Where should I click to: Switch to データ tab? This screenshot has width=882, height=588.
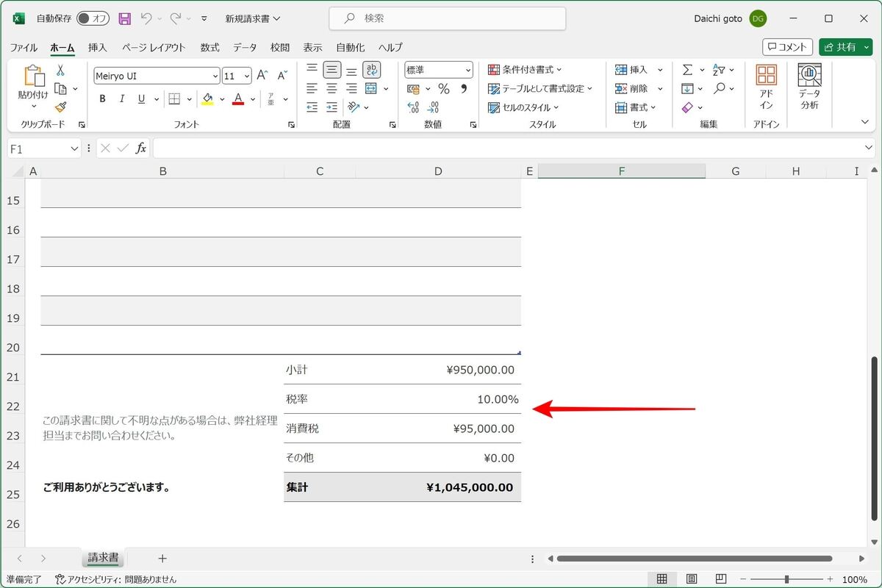(x=245, y=47)
